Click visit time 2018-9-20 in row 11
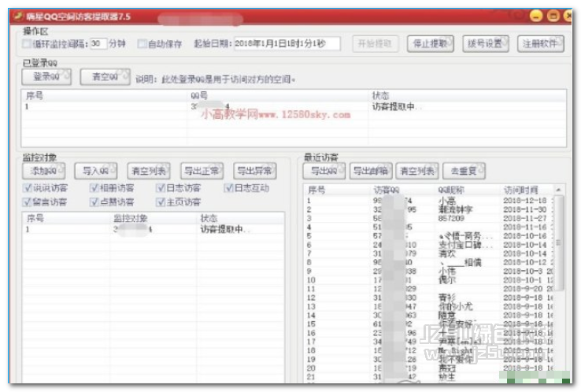 [523, 289]
